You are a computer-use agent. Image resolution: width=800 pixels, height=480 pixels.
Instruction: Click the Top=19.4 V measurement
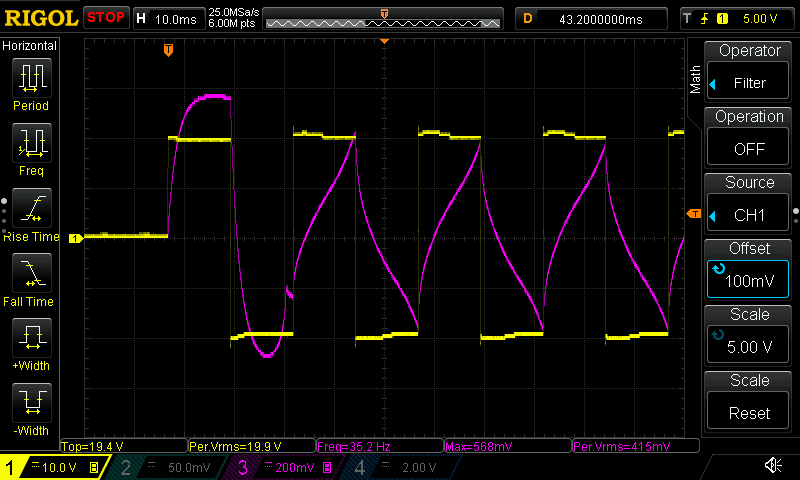coord(123,446)
